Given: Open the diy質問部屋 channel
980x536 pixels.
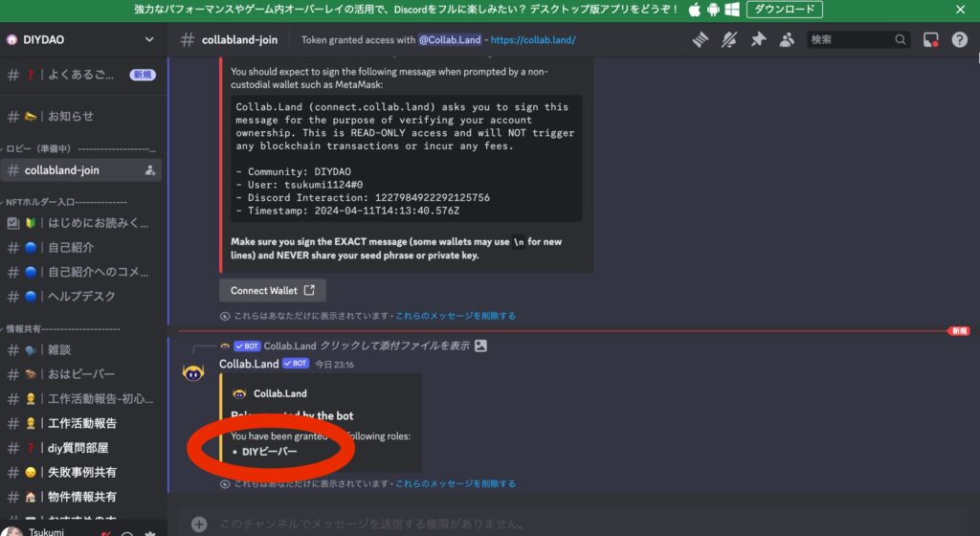Looking at the screenshot, I should click(x=81, y=448).
